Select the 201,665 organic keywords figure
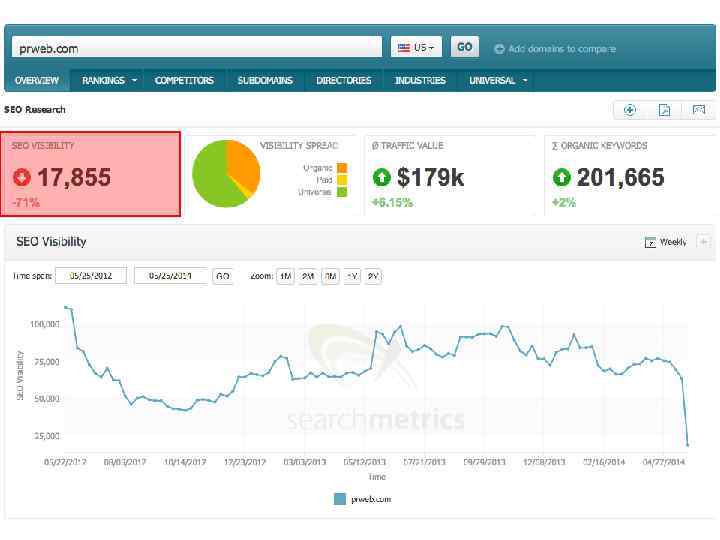720x540 pixels. tap(620, 177)
